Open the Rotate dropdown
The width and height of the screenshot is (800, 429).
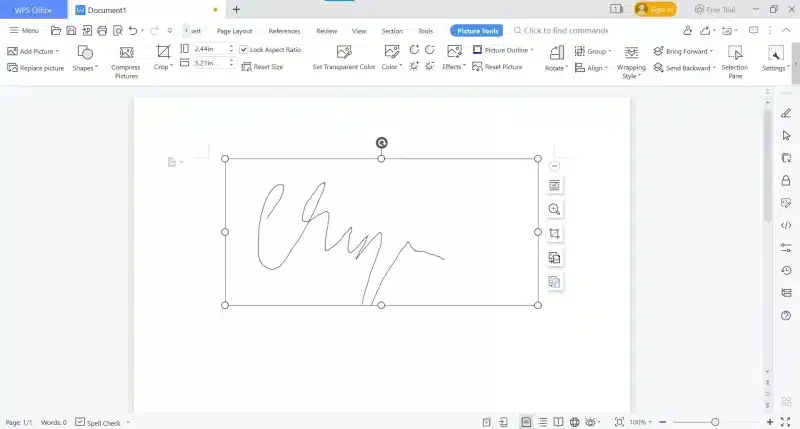556,58
